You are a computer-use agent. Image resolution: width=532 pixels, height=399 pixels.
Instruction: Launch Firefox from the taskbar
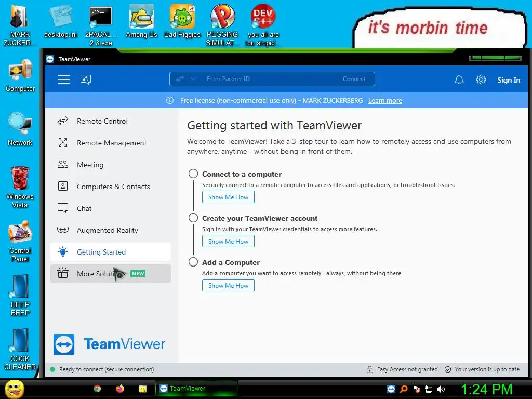(120, 389)
